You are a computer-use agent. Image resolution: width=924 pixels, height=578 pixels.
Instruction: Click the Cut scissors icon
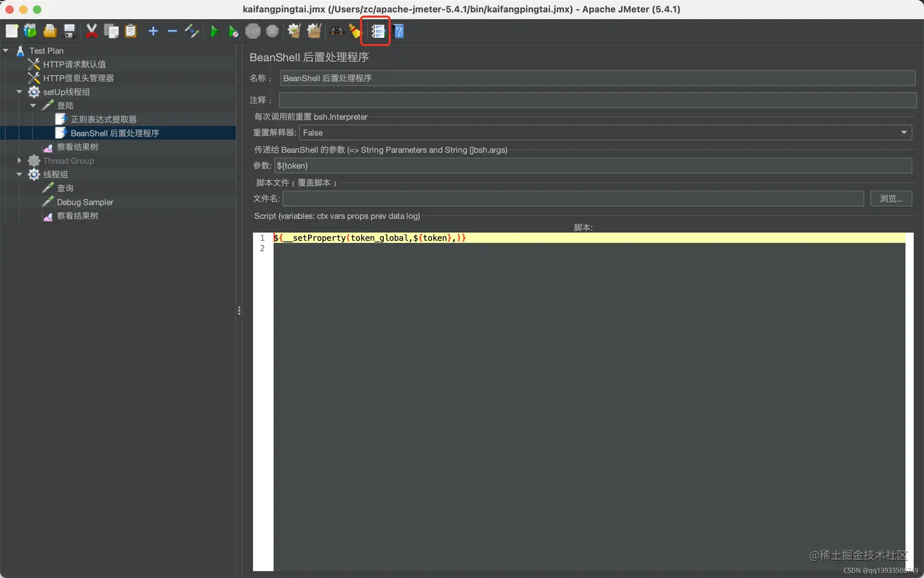[x=92, y=31]
